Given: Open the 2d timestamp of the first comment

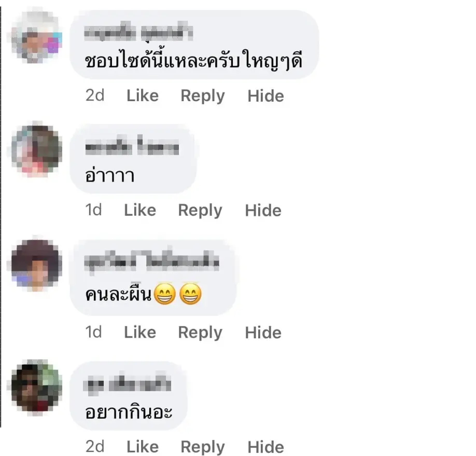Looking at the screenshot, I should coord(95,95).
